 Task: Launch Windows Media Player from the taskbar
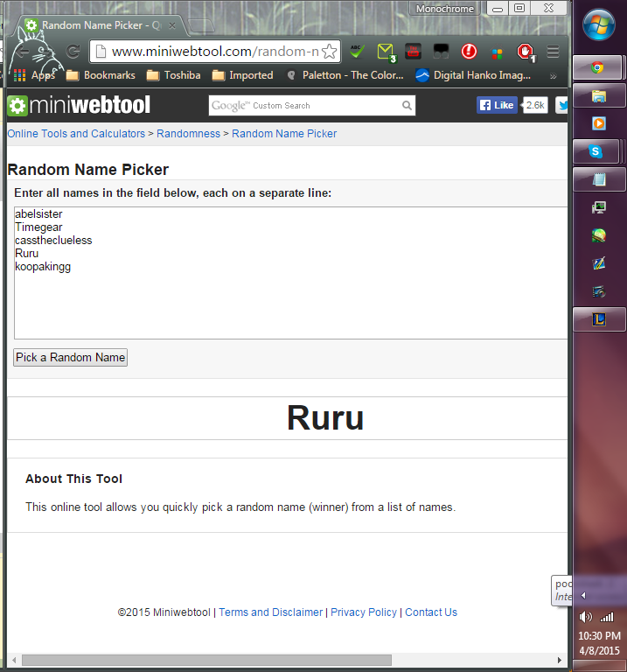point(599,123)
